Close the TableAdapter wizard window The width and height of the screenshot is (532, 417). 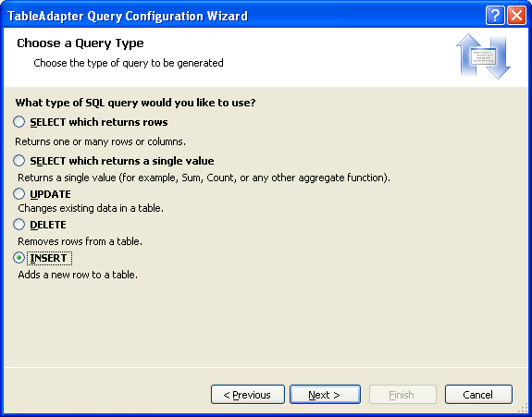coord(516,16)
